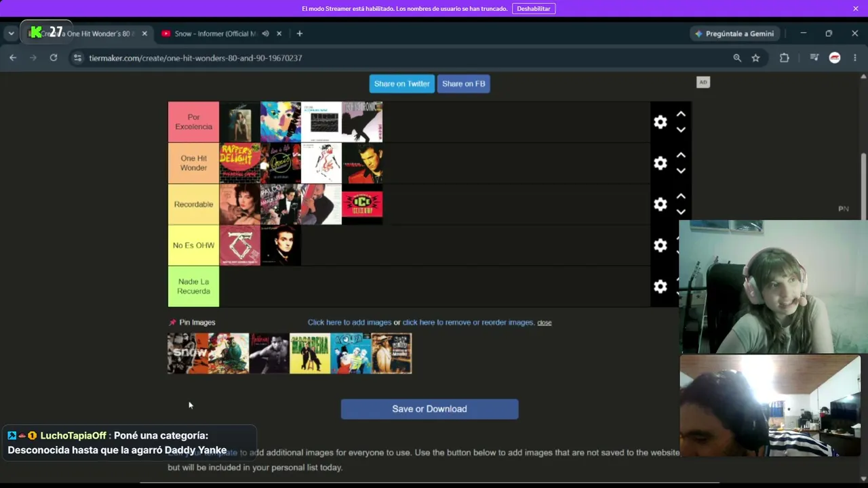
Task: Follow the 'remove or reorder images' link
Action: click(468, 323)
